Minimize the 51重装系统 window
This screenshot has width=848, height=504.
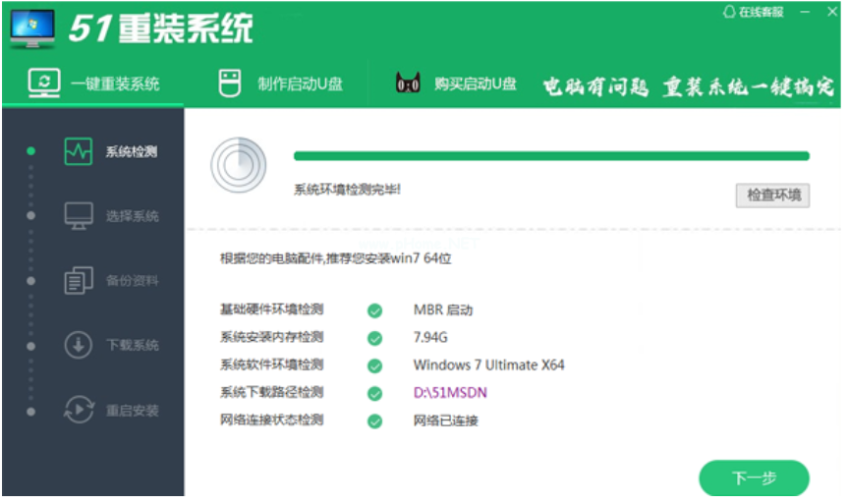pyautogui.click(x=806, y=13)
